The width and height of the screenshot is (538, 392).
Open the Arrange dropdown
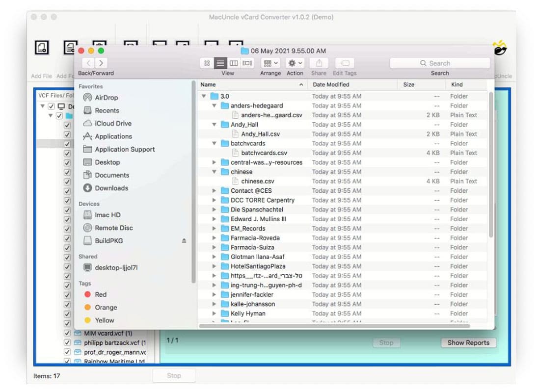tap(269, 63)
